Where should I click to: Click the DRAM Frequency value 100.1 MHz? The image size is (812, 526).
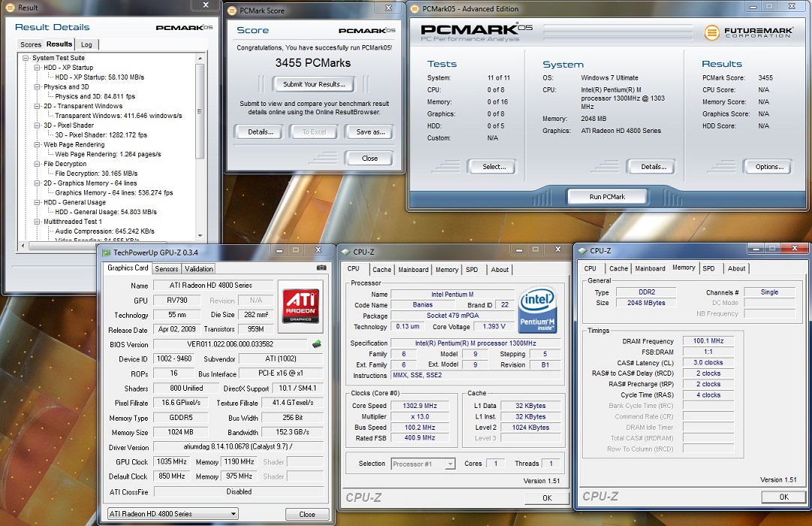tap(708, 341)
